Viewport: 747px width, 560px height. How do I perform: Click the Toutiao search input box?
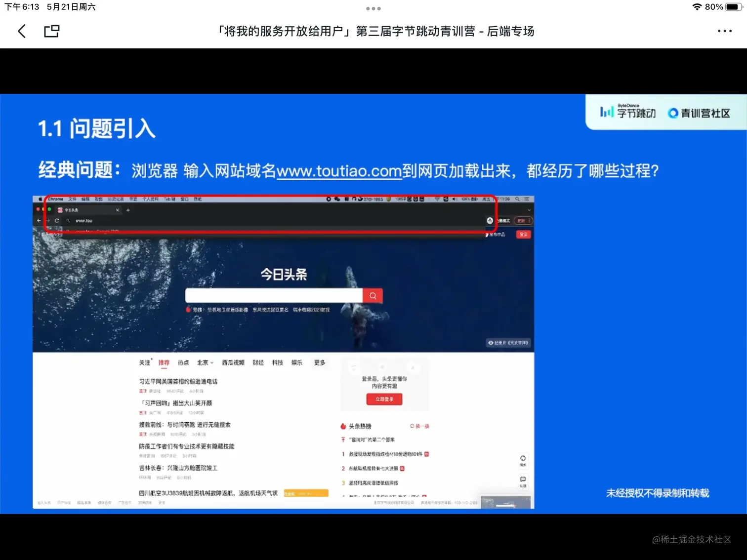274,295
